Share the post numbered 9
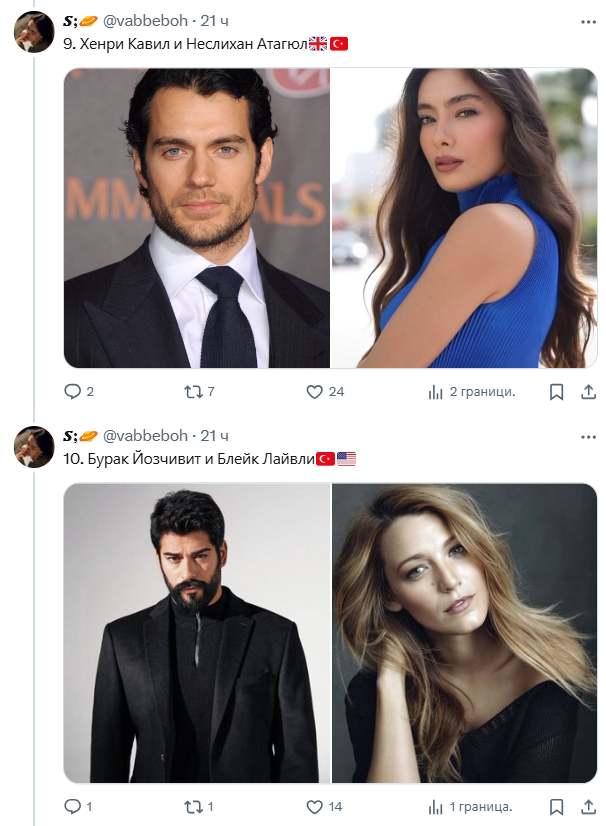Viewport: 606px width, 826px height. [x=588, y=392]
